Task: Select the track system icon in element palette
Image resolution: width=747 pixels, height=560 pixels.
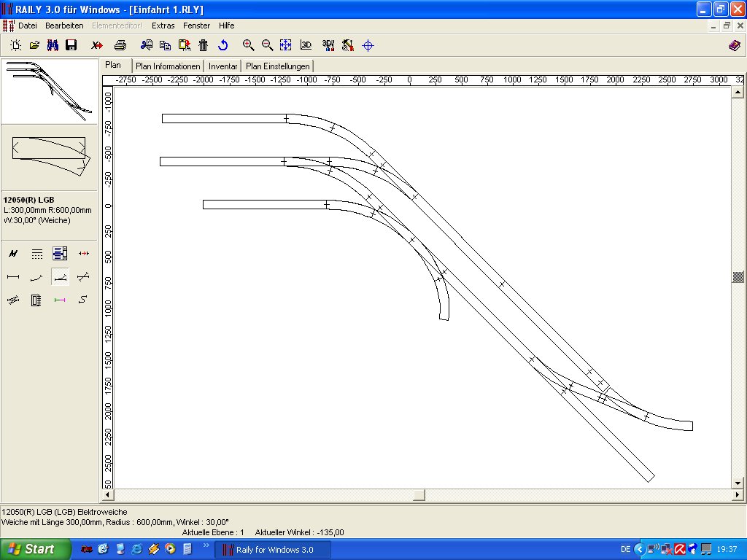Action: tap(13, 253)
